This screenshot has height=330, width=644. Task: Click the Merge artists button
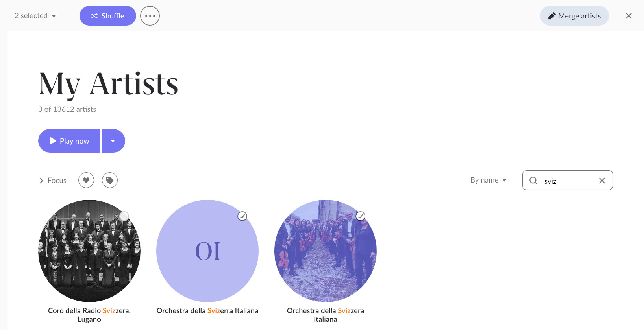(x=574, y=16)
